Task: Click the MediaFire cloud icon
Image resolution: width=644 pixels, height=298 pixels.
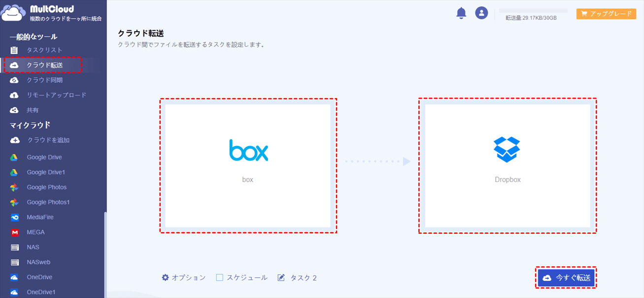Action: click(x=15, y=217)
